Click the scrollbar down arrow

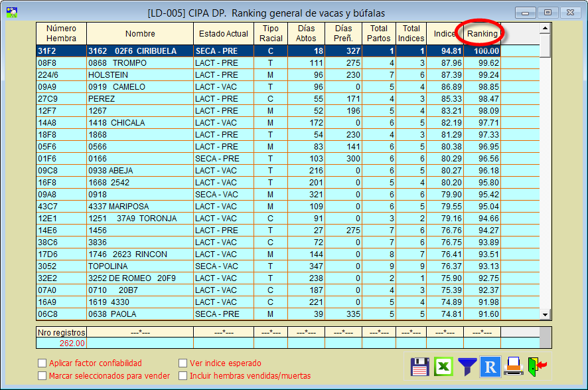[545, 314]
